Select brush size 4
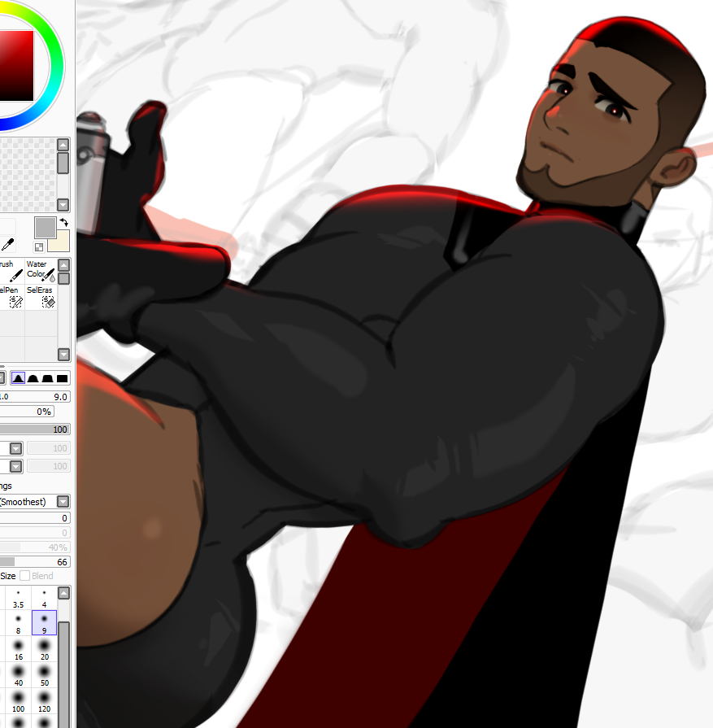Screen dimensions: 713x728 pos(44,598)
